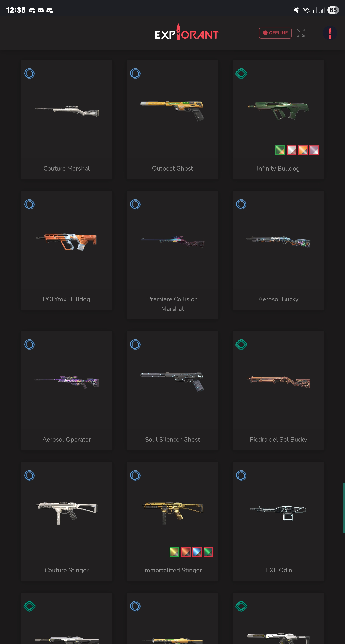Click the blue tier icon on Couture Marshal
The width and height of the screenshot is (345, 644).
[30, 73]
